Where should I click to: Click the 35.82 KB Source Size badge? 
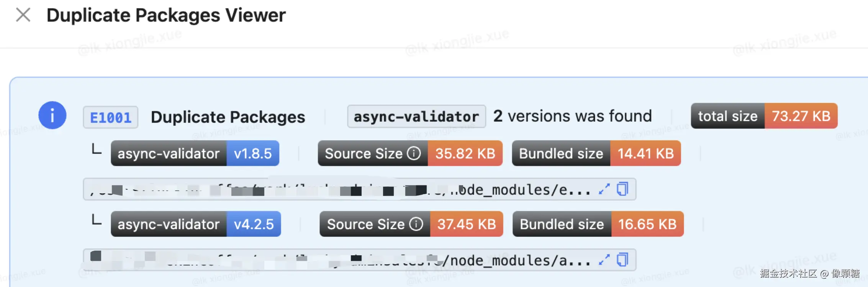465,153
